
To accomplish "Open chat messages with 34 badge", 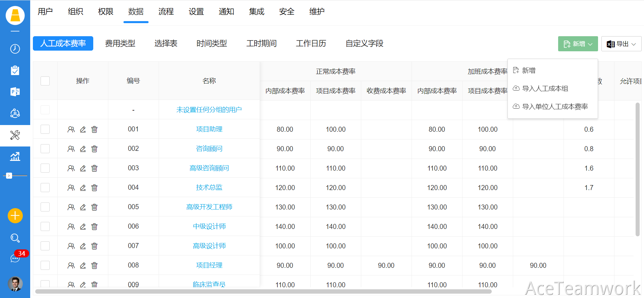I will (x=15, y=258).
